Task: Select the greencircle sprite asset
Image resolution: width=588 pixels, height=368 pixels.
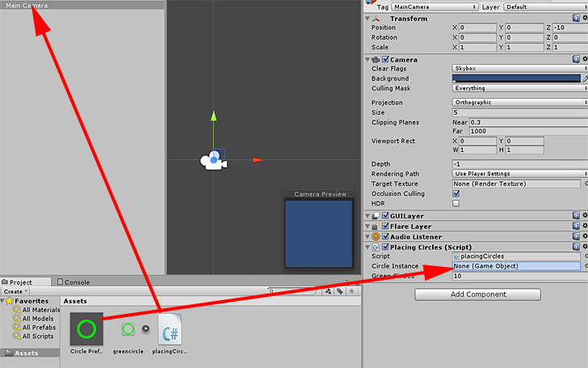Action: [x=128, y=329]
